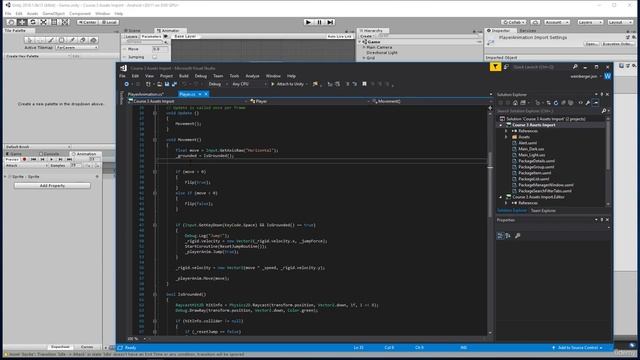
Task: Select Unity's Scale tool
Action: point(44,22)
